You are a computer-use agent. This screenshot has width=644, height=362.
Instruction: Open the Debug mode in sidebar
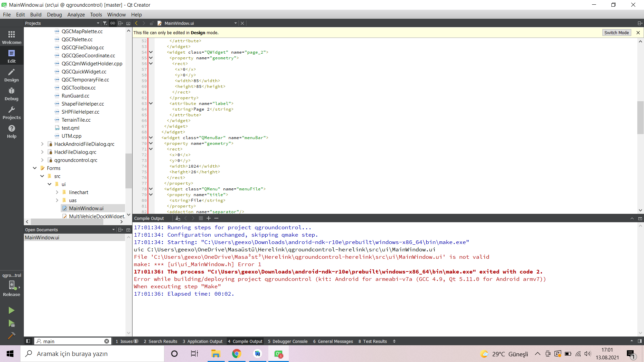tap(11, 94)
